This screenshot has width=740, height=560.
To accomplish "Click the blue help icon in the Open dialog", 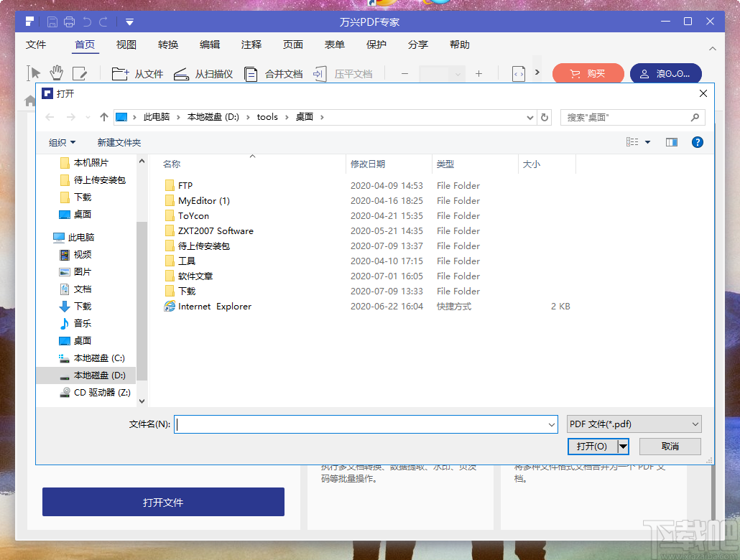I will 697,141.
